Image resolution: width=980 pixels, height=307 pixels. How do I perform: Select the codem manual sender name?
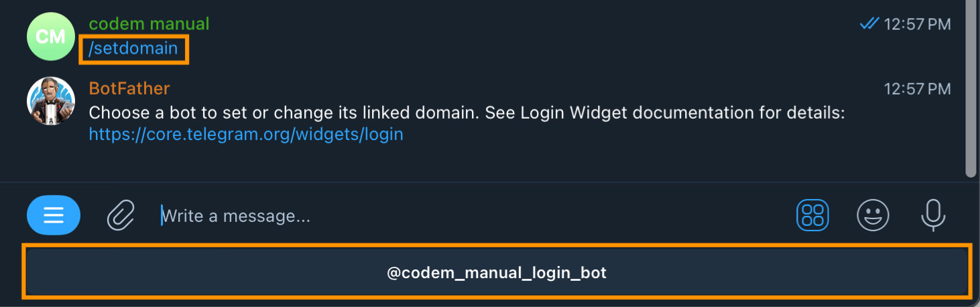click(x=149, y=24)
